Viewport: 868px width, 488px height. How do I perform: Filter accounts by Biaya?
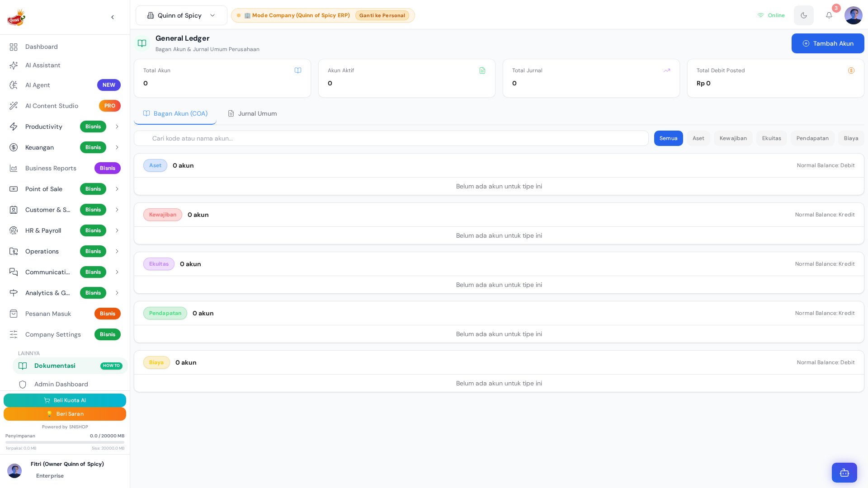click(851, 138)
